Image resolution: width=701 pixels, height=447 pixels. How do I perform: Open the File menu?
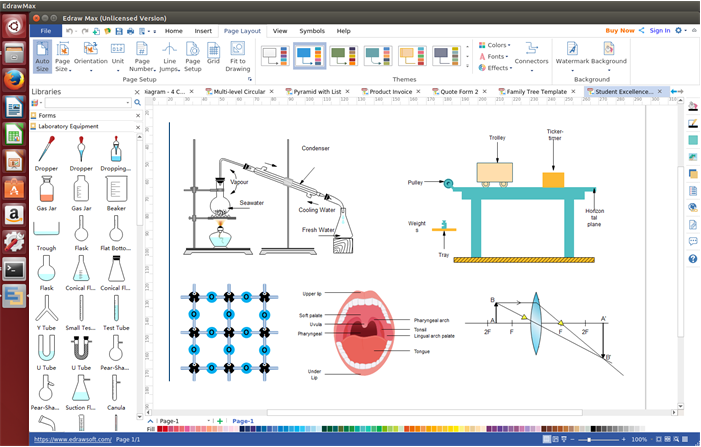point(46,31)
